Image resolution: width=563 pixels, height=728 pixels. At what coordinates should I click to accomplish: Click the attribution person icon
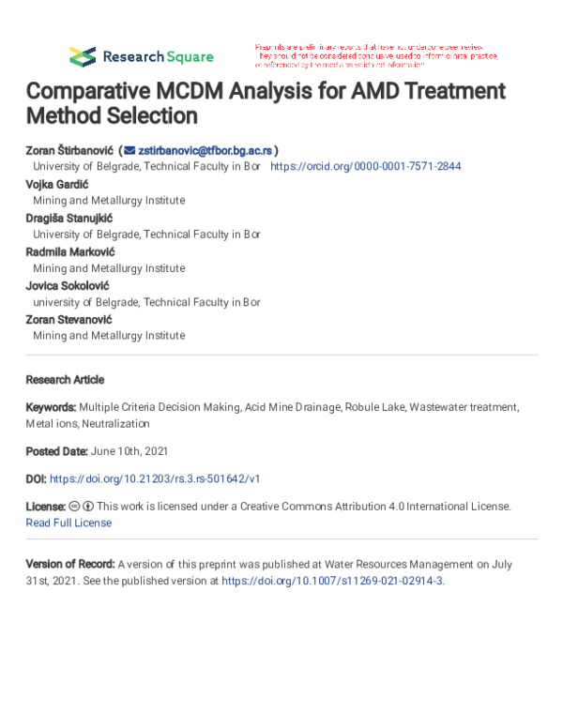(x=88, y=506)
